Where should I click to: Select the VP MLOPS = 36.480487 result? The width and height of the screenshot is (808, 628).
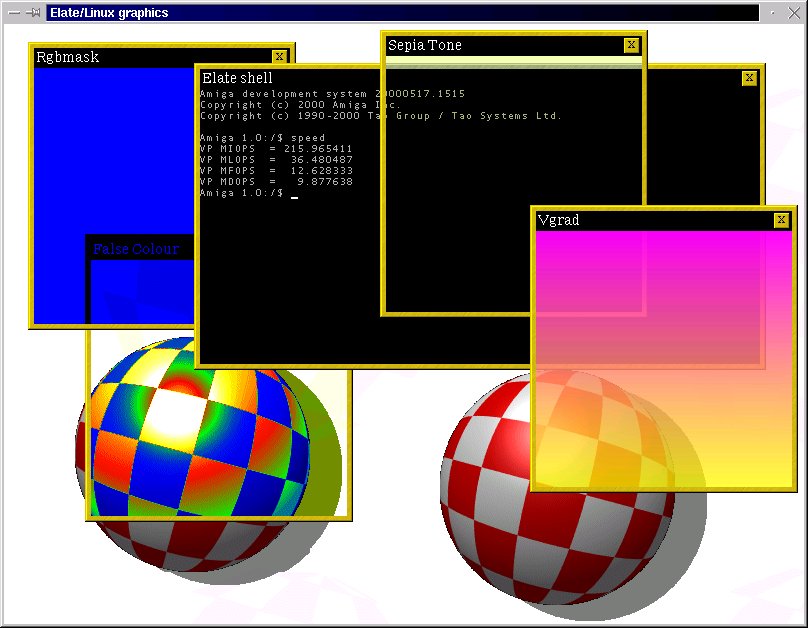point(276,160)
